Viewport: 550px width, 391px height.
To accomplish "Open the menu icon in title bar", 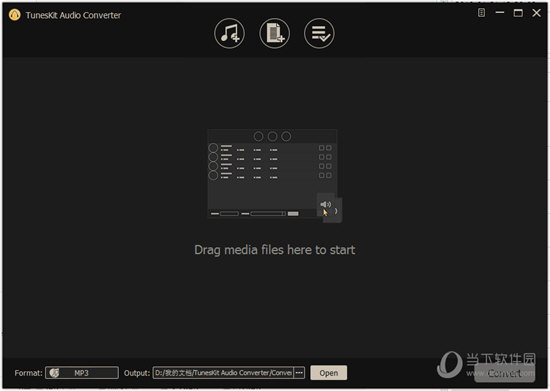I will 482,13.
